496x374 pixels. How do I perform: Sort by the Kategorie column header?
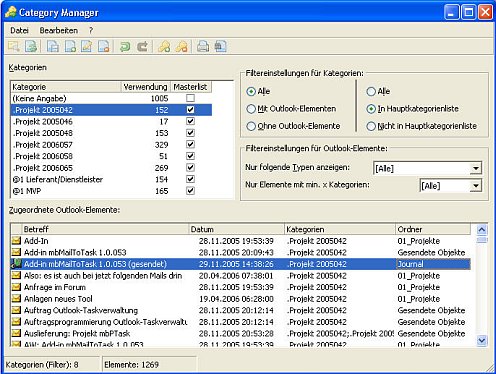66,87
